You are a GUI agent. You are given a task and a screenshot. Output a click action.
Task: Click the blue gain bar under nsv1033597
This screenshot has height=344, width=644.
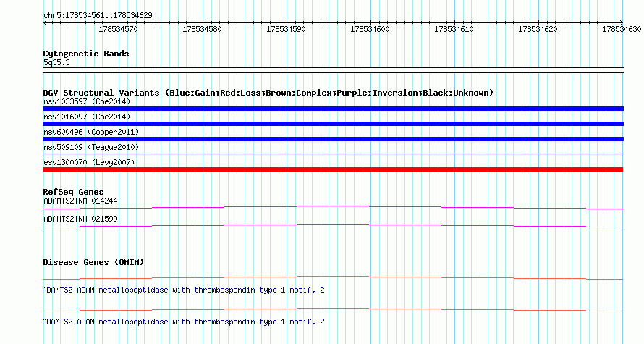333,109
